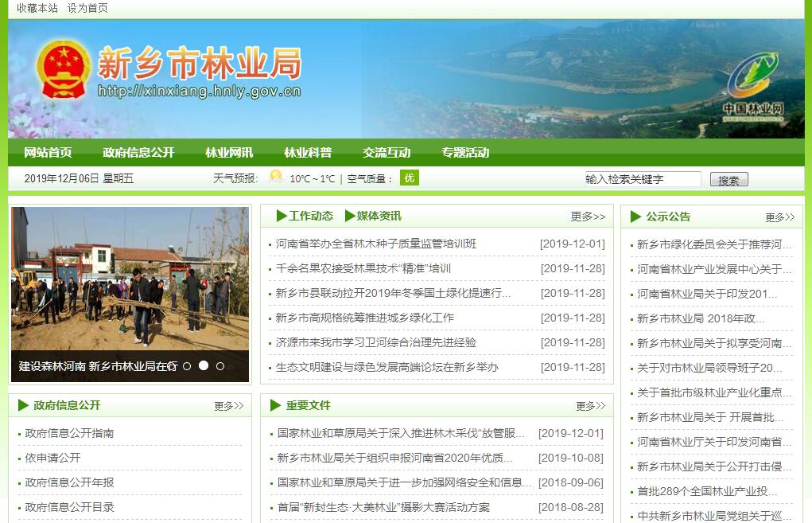Expand 更多 in the 公示公告 panel

click(779, 217)
